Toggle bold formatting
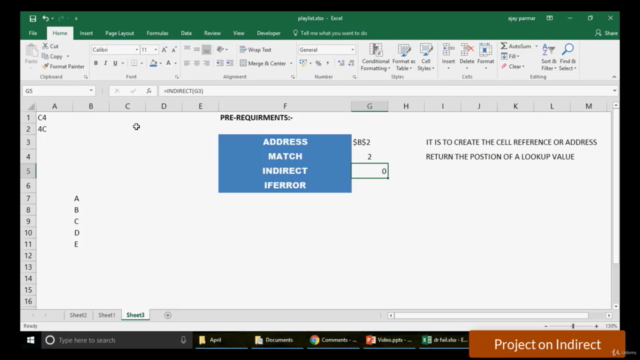Screen dimensions: 640x360 tap(96, 63)
